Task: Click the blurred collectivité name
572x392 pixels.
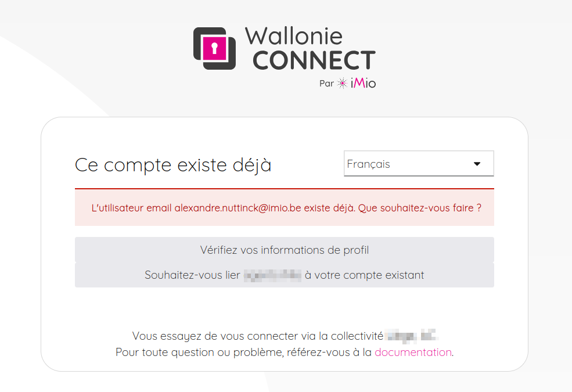Action: point(411,336)
